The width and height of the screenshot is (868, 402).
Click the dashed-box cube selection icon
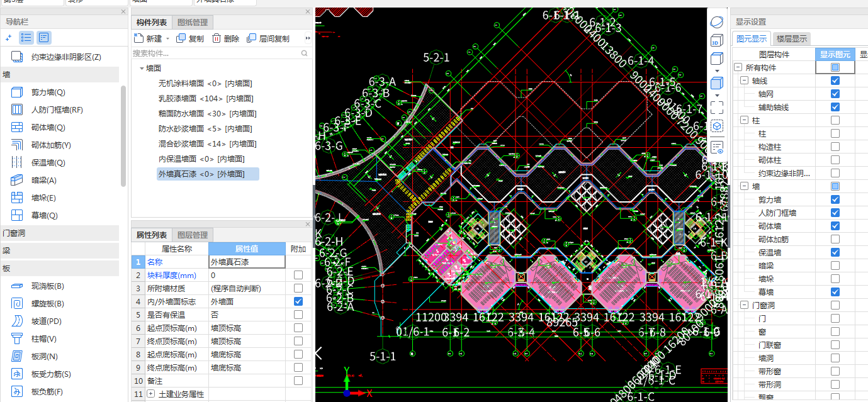point(716,126)
